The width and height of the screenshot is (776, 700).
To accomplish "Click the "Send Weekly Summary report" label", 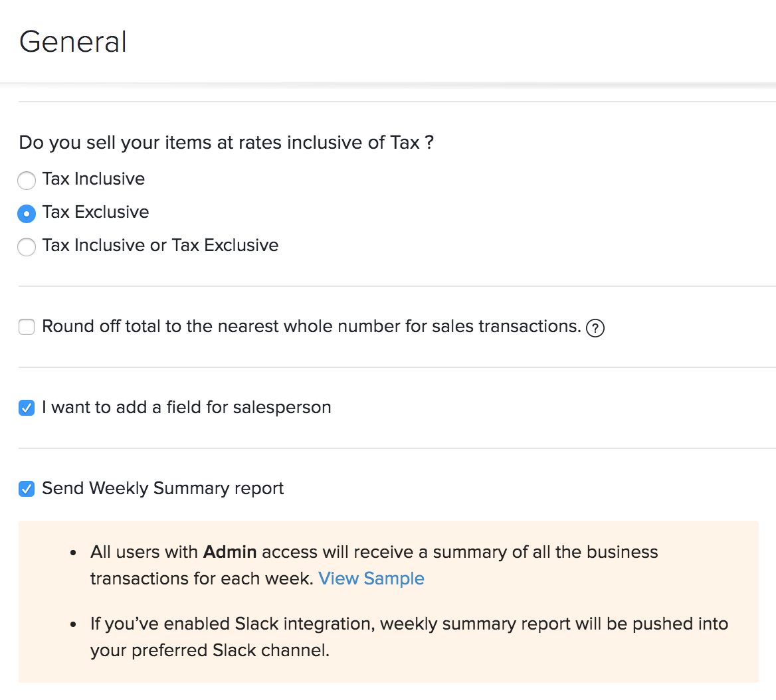I will (x=163, y=488).
